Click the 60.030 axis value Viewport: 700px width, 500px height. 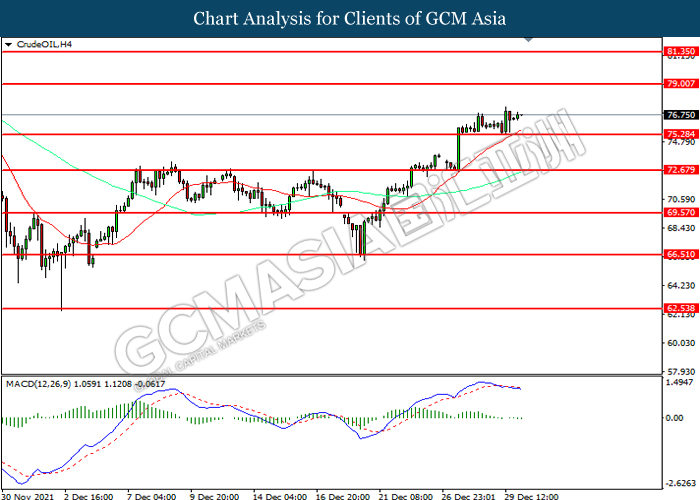(681, 343)
